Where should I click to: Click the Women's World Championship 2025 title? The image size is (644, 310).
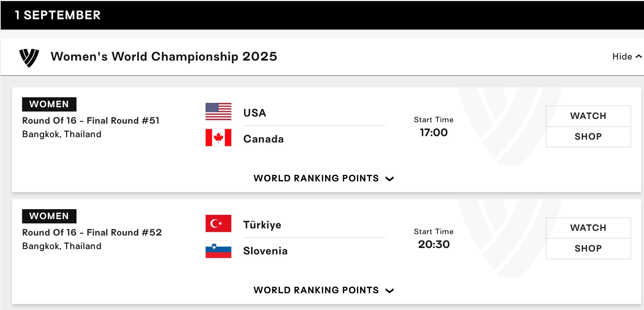coord(164,57)
